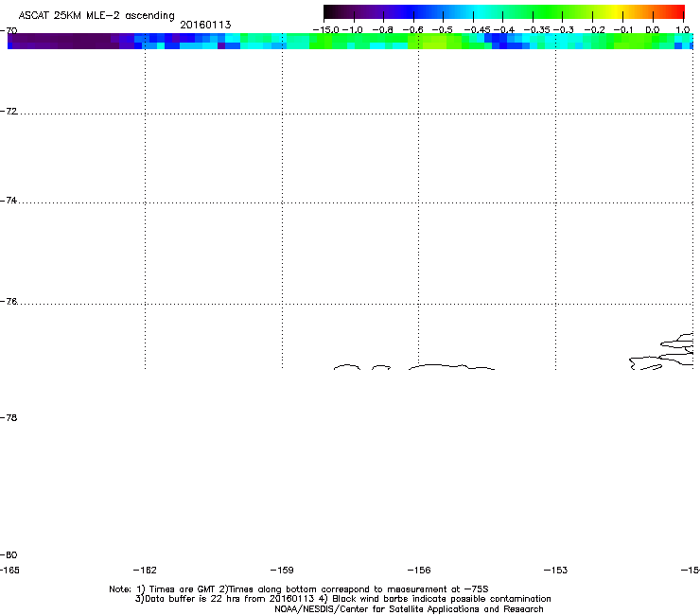The image size is (700, 615).
Task: Select the header date label 20160113 beside the title
Action: pyautogui.click(x=205, y=25)
